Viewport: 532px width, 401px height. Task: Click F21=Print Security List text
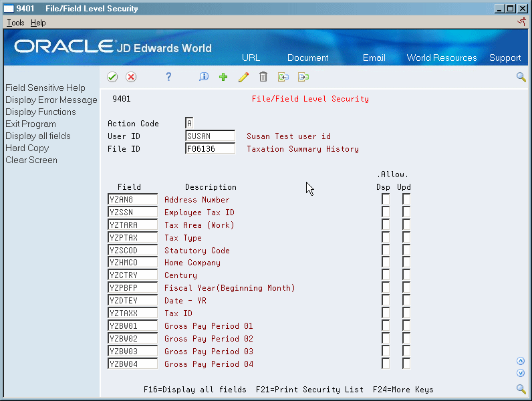(309, 390)
